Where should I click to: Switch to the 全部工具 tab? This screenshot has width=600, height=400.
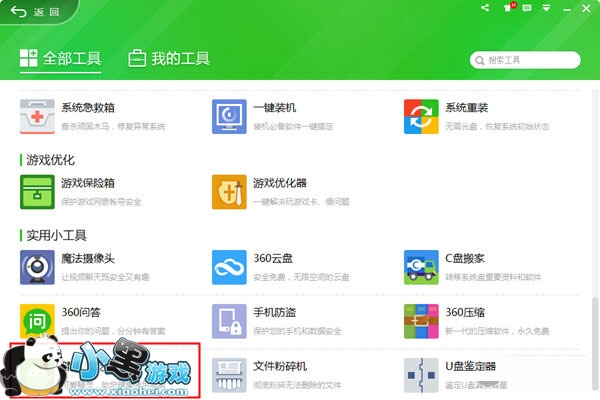60,59
